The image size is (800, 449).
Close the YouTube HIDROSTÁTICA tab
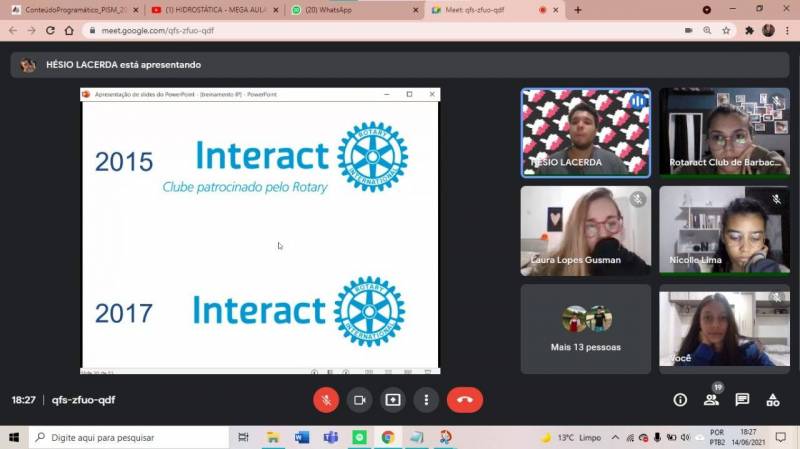(x=276, y=10)
